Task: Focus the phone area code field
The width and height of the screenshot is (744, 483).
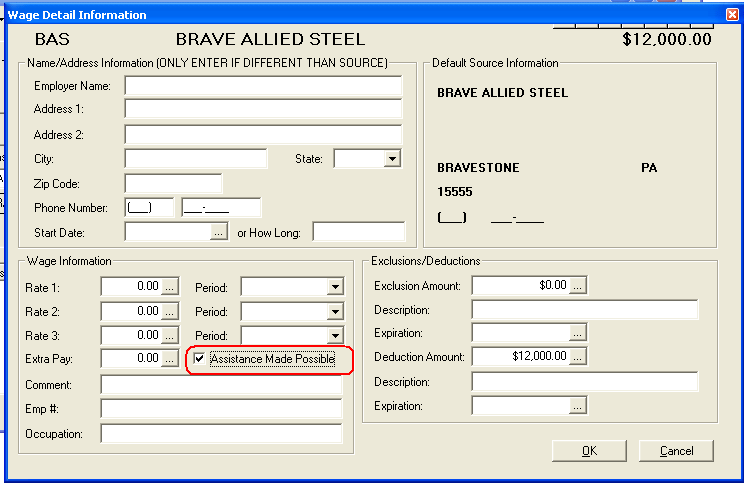Action: click(149, 208)
